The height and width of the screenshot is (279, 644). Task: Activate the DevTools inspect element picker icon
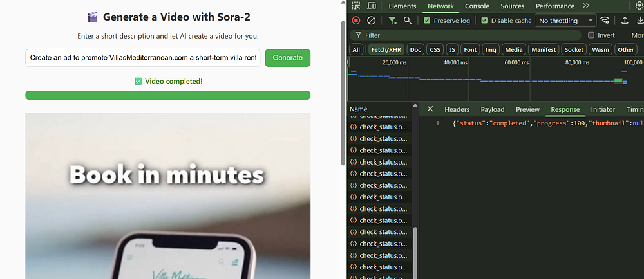pyautogui.click(x=356, y=6)
